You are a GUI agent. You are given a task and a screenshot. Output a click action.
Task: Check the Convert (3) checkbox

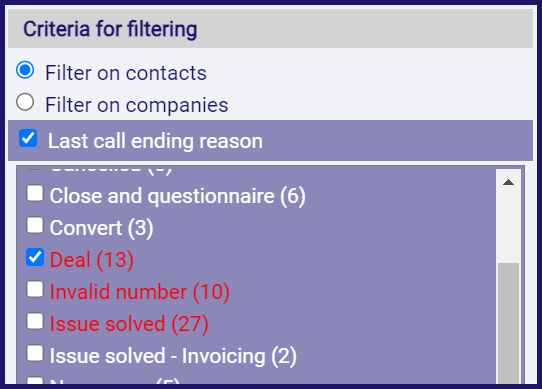[35, 225]
